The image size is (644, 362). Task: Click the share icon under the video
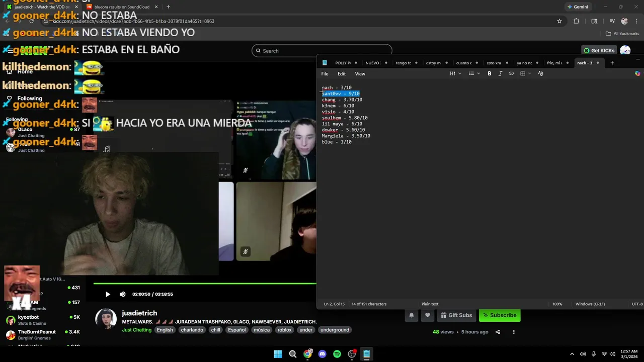(x=498, y=332)
